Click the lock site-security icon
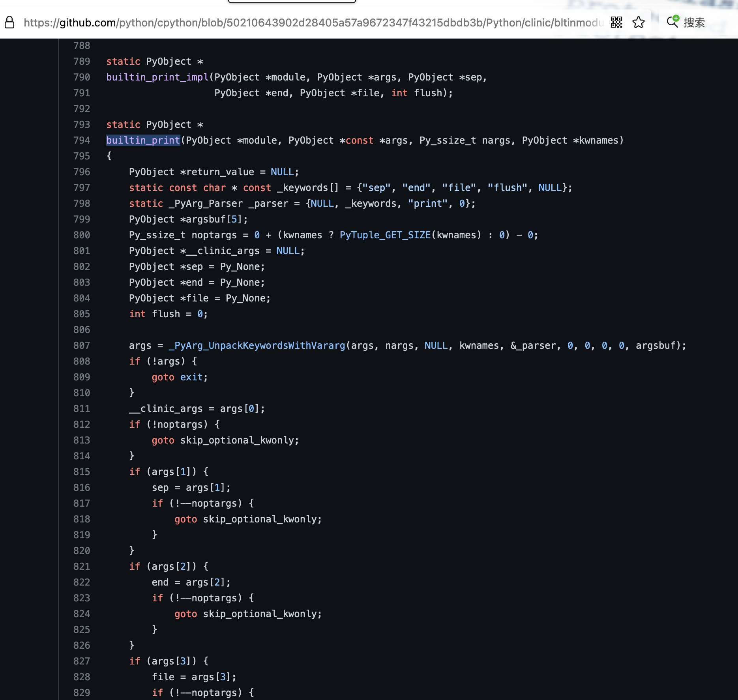 (x=9, y=22)
